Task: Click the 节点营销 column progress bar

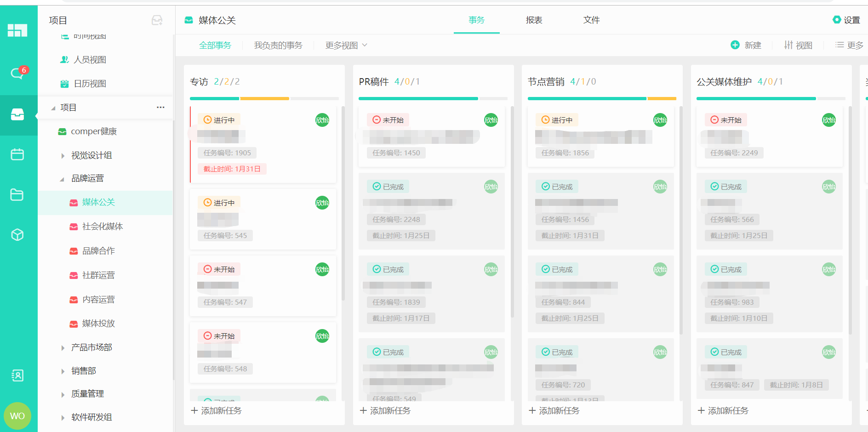Action: [602, 98]
